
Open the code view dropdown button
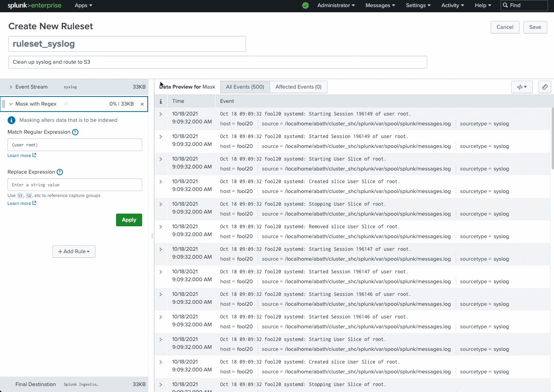[522, 87]
